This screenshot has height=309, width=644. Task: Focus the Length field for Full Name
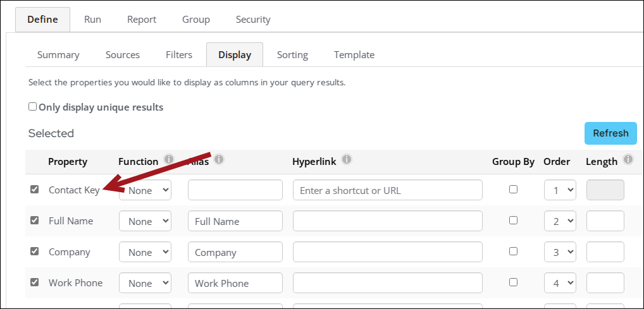click(605, 221)
